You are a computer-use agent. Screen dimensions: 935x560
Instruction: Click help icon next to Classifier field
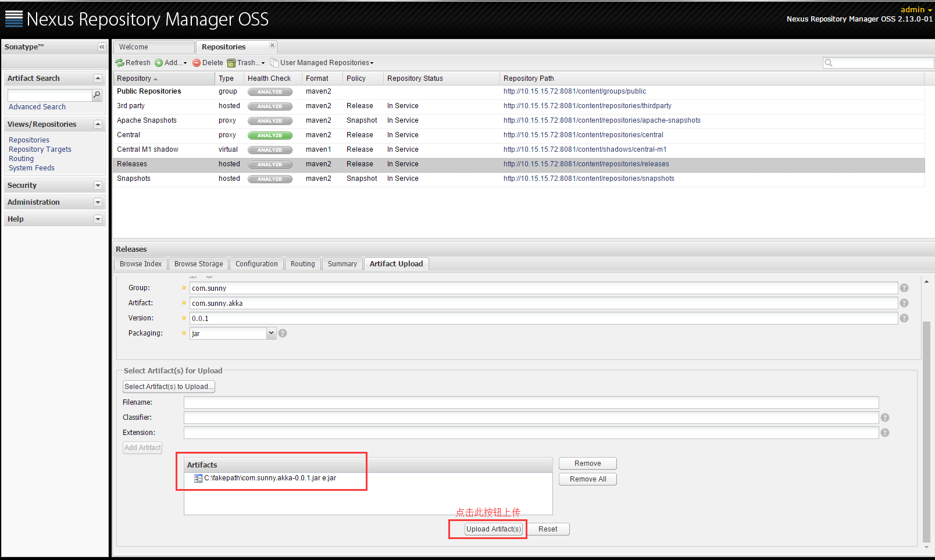tap(885, 418)
